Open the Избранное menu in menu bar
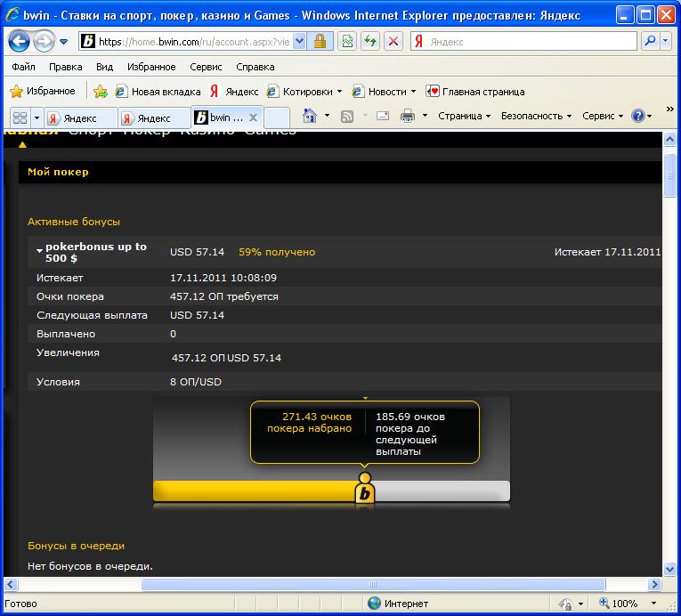Screen dimensions: 681x616 (x=151, y=67)
